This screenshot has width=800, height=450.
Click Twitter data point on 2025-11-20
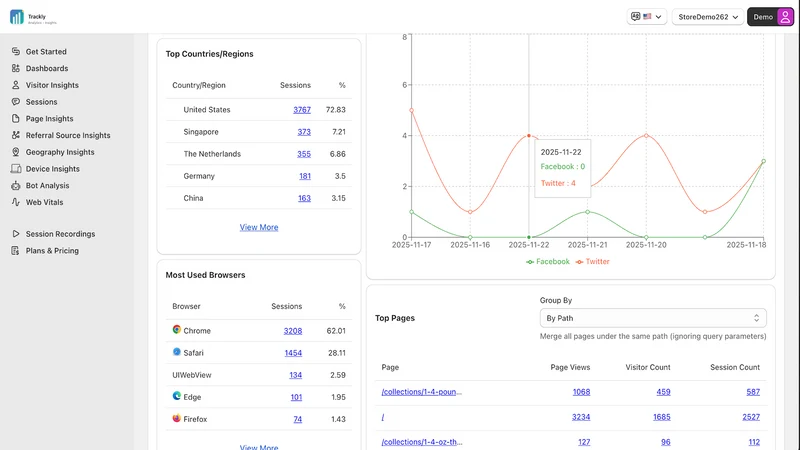coord(646,136)
